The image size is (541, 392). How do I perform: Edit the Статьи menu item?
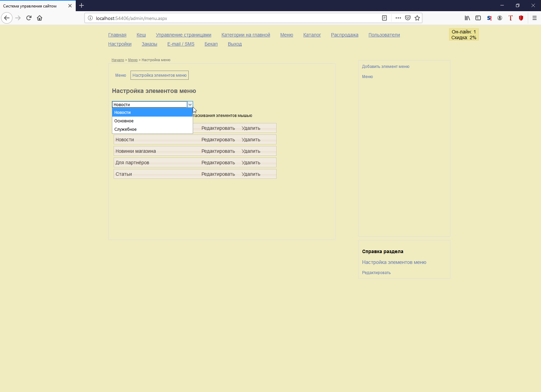coord(218,174)
